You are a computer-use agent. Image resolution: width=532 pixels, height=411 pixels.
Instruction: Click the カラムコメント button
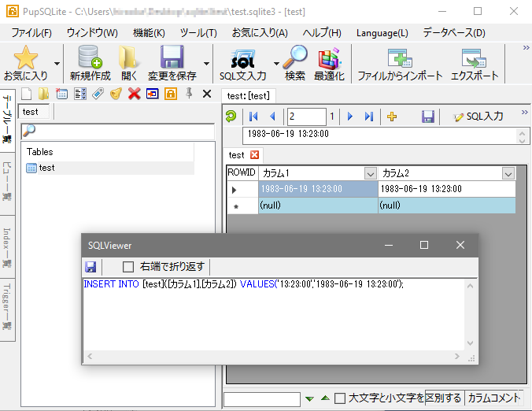pos(493,398)
